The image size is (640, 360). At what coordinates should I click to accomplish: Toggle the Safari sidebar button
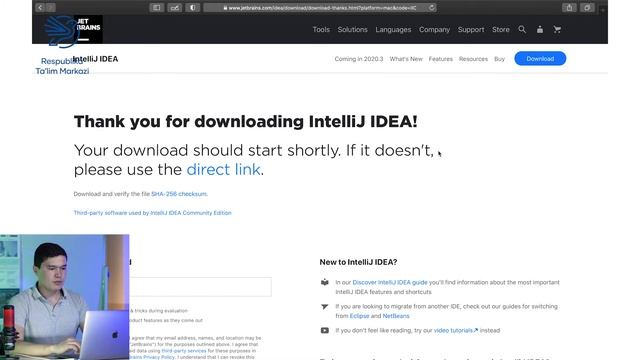pos(156,7)
